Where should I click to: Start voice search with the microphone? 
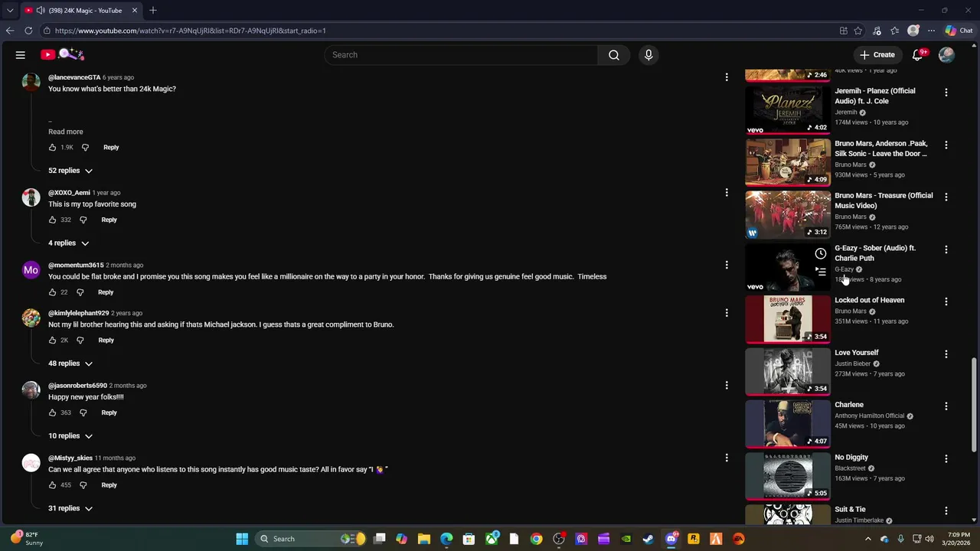pos(648,55)
